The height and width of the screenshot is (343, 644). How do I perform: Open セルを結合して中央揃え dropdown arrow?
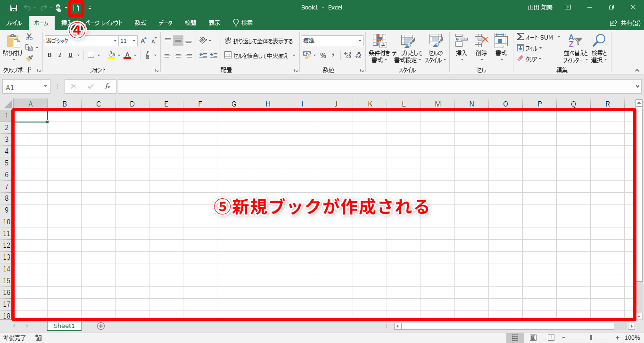point(294,56)
